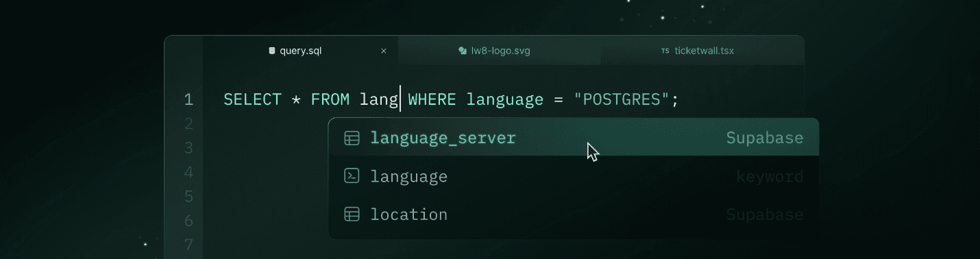Screen dimensions: 980x259
Task: Click line number 3 in the gutter
Action: pos(188,148)
